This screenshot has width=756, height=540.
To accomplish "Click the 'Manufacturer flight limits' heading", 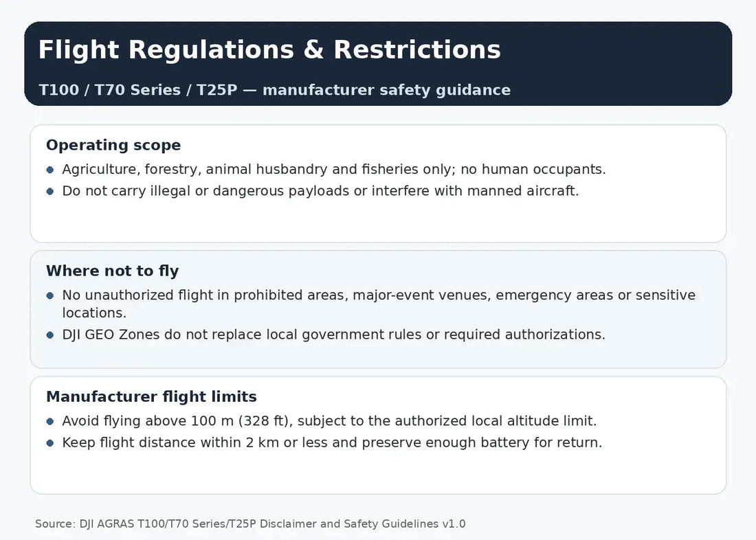I will (151, 397).
